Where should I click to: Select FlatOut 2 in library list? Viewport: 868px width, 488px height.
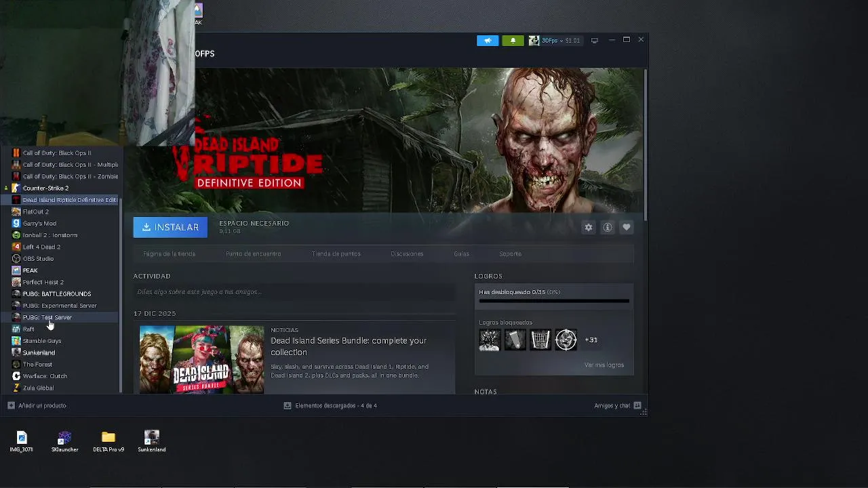[35, 211]
